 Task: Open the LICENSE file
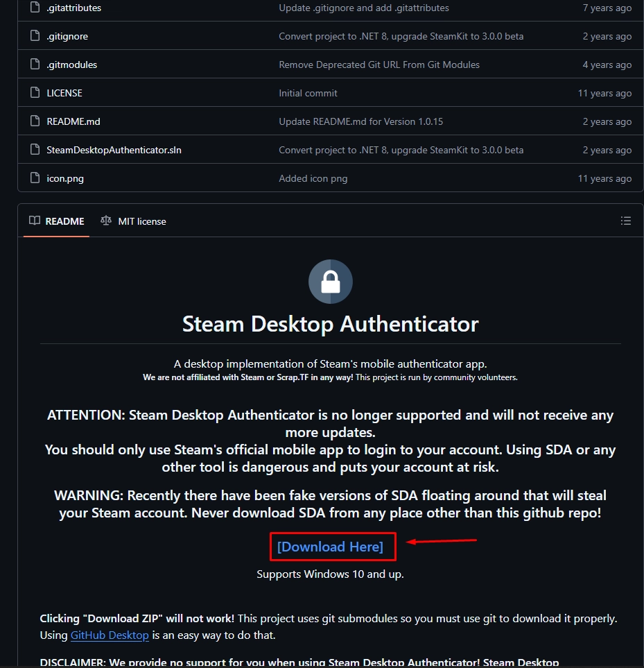click(64, 93)
